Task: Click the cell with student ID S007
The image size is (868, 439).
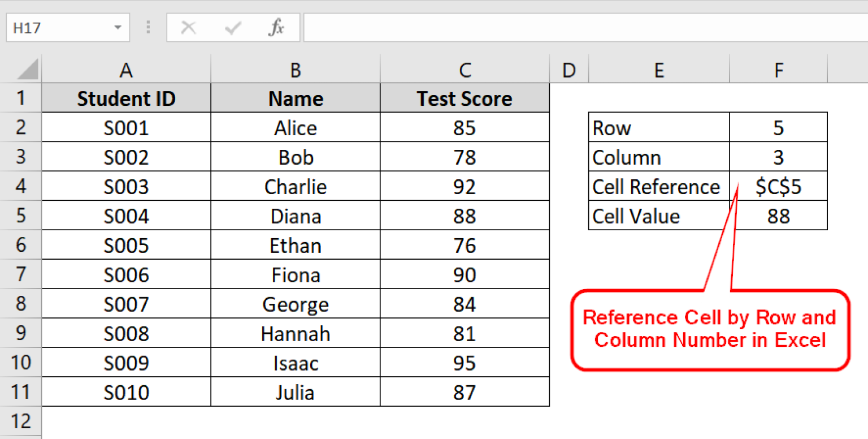Action: 126,304
